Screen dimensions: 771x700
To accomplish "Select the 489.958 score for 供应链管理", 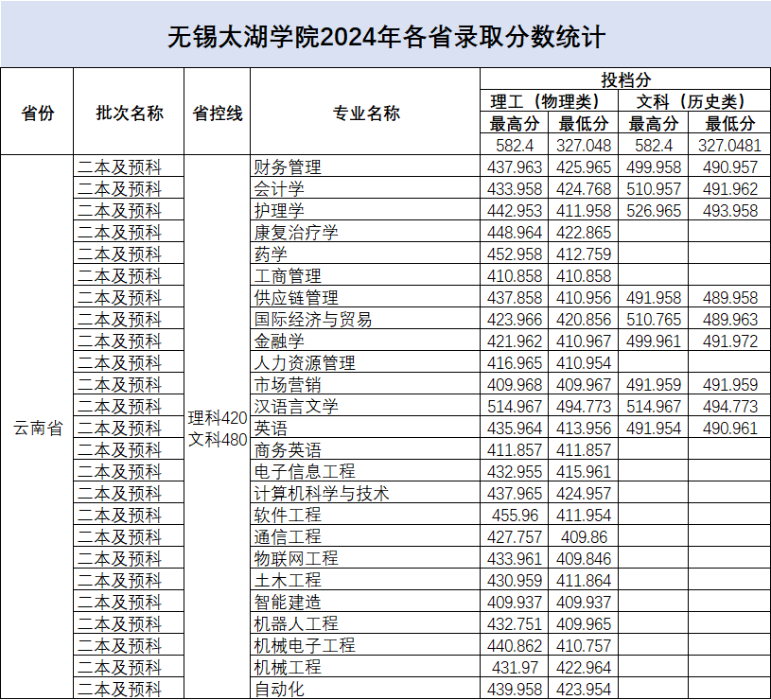I will click(729, 297).
